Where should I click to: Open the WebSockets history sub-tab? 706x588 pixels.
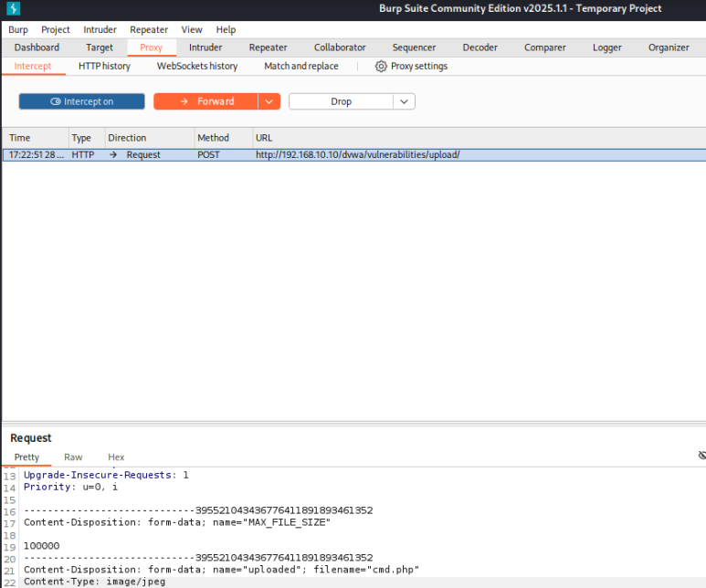tap(197, 66)
